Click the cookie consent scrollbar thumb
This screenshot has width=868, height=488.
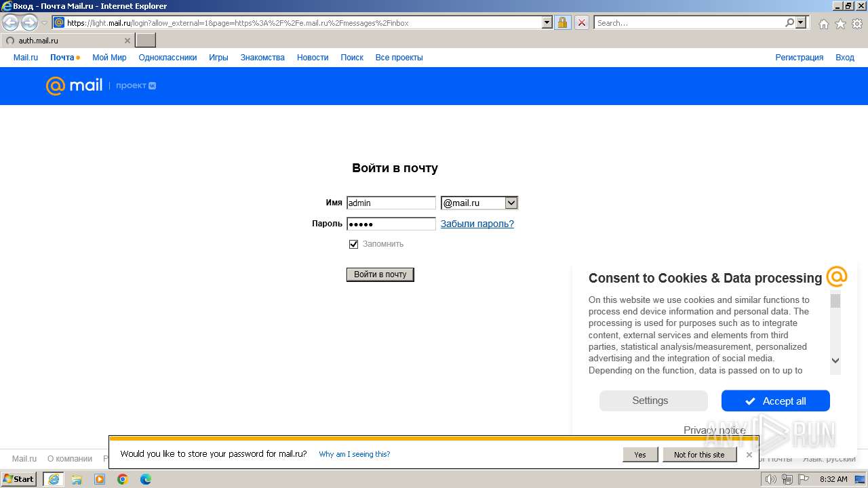(835, 301)
